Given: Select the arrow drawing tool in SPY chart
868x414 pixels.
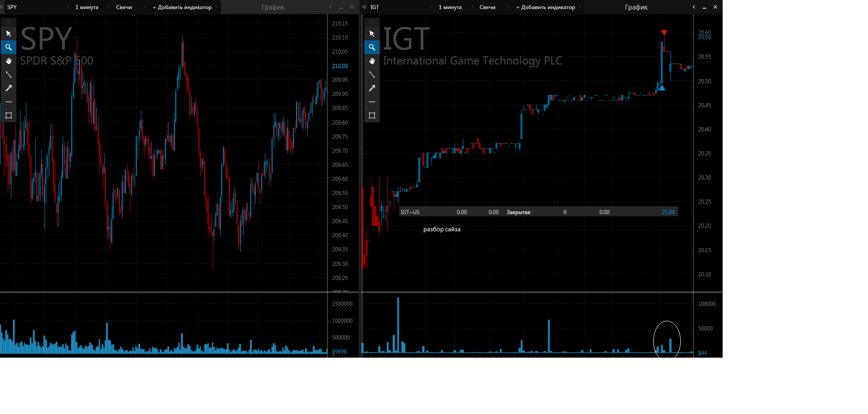Looking at the screenshot, I should [x=8, y=88].
